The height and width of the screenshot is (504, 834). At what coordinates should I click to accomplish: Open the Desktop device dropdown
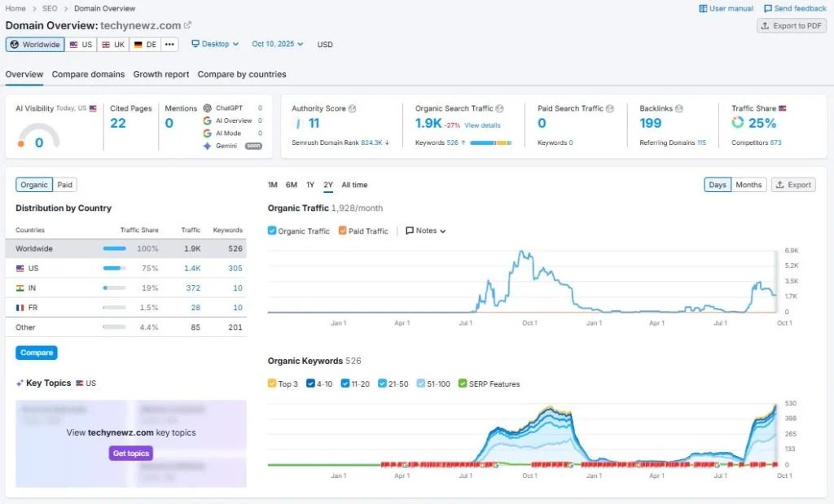pyautogui.click(x=215, y=44)
